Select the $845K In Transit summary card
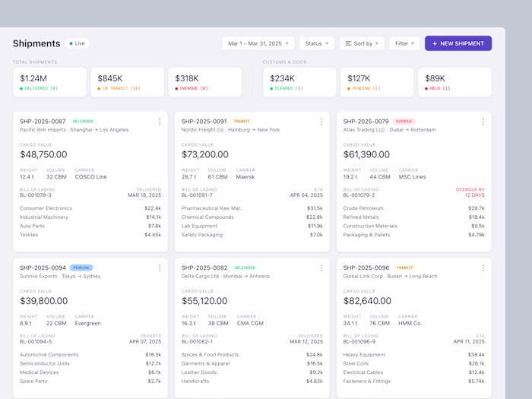Screen dimensions: 532x399 [127, 82]
